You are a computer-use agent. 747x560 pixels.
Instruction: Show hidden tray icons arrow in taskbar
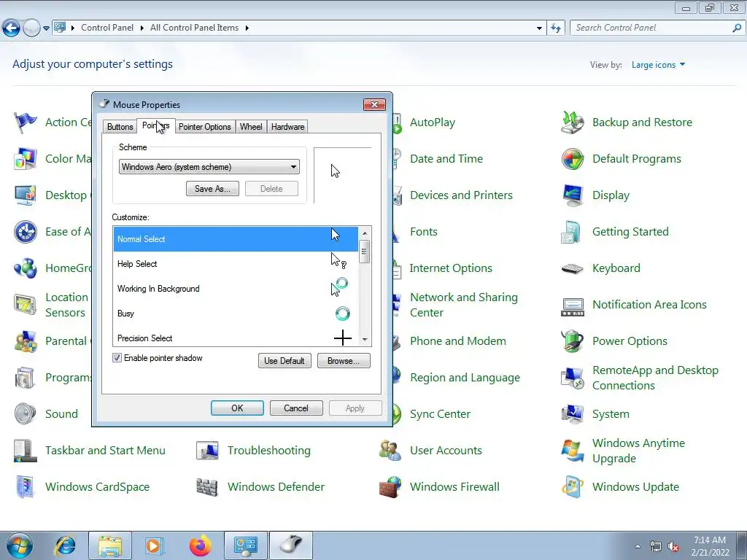coord(638,546)
